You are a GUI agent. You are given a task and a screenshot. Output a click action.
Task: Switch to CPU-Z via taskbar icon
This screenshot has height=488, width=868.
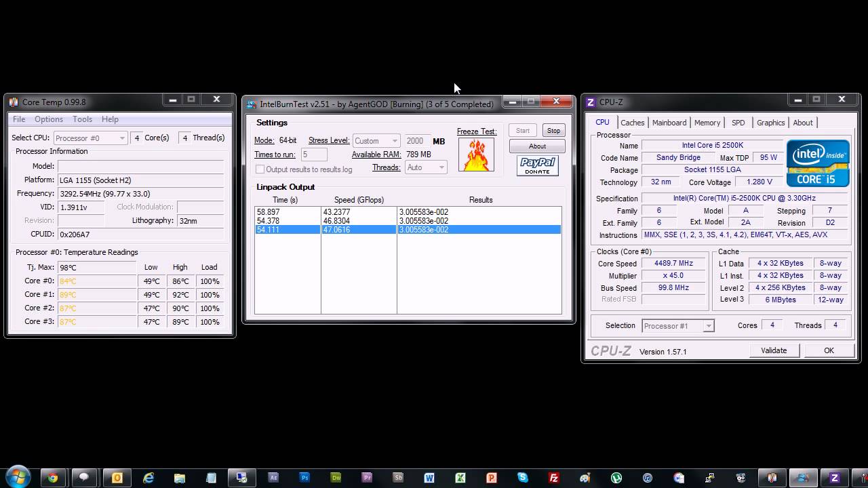tap(835, 477)
